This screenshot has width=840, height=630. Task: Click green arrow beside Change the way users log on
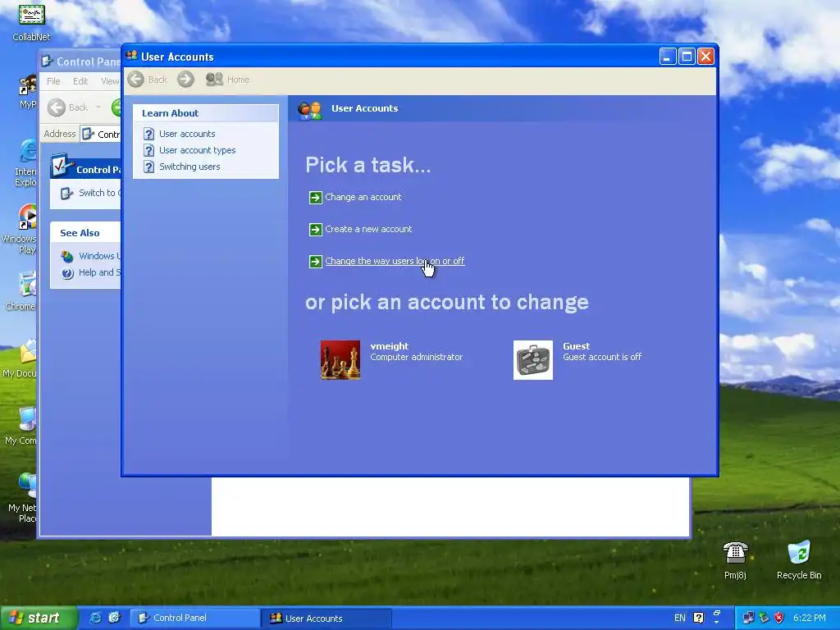[316, 262]
